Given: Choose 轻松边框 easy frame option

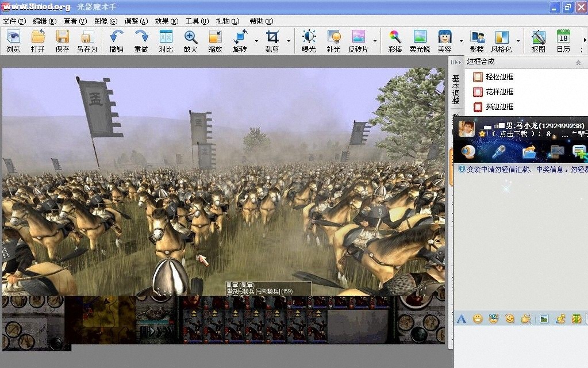Looking at the screenshot, I should point(497,77).
